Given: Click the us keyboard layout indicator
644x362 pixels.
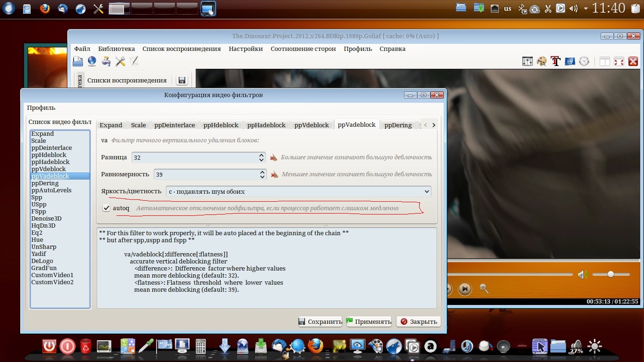Looking at the screenshot, I should (x=508, y=8).
